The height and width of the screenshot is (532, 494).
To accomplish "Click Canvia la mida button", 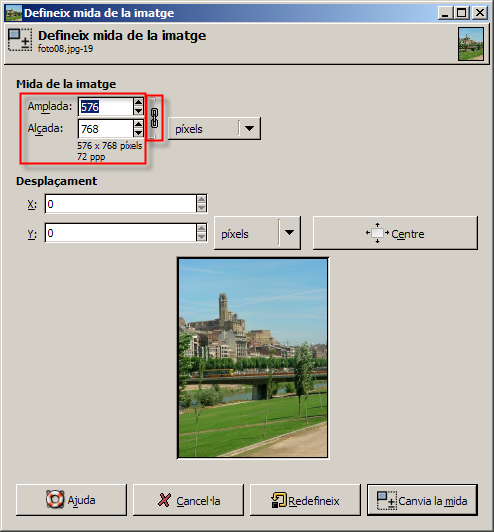I will coord(422,500).
